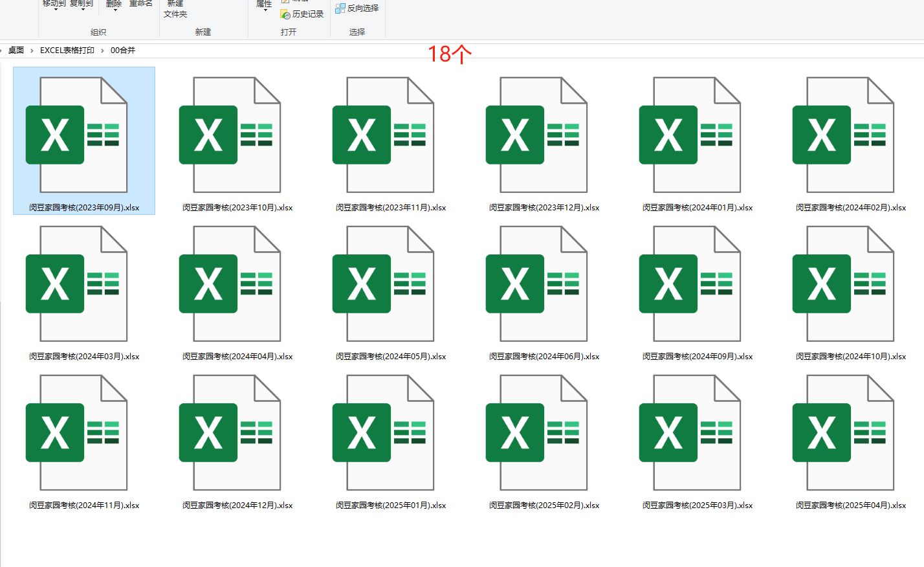Click the file name 闵豆家园考核(2024年12月).xlsx
Image resolution: width=924 pixels, height=567 pixels.
pos(237,506)
